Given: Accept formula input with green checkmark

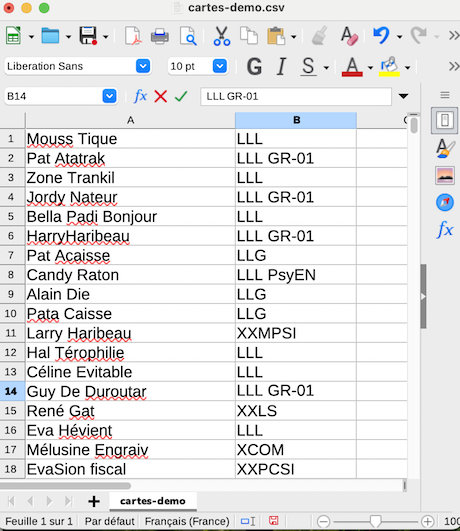Looking at the screenshot, I should (x=181, y=97).
